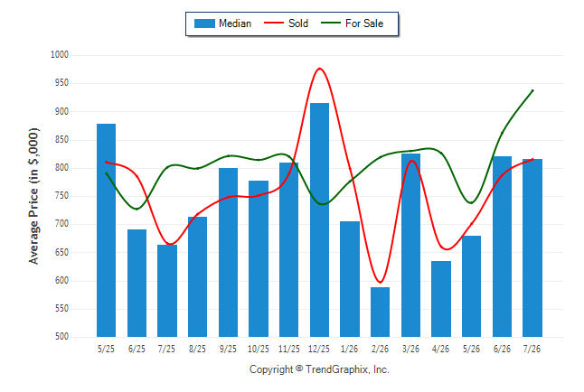Select the Median legend label
The width and height of the screenshot is (584, 392).
pyautogui.click(x=235, y=23)
